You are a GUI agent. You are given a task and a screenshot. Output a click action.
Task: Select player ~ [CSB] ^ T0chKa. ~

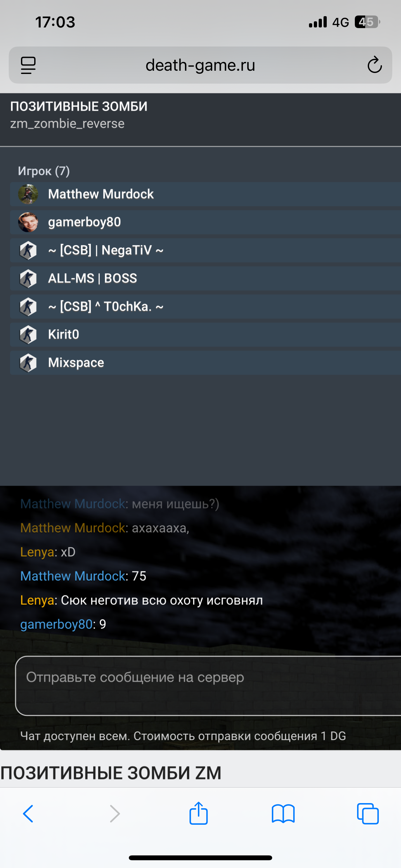[x=206, y=307]
